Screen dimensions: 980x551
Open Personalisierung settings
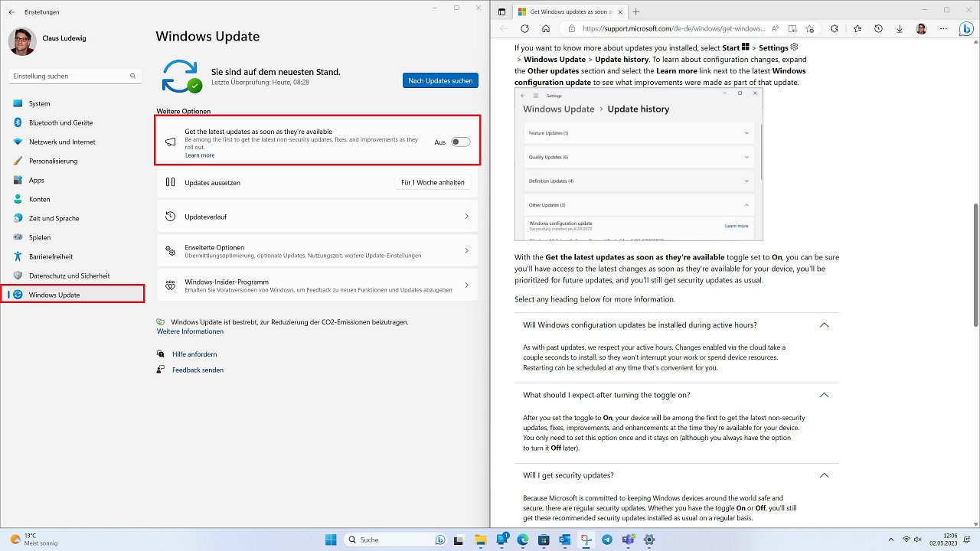(x=73, y=161)
